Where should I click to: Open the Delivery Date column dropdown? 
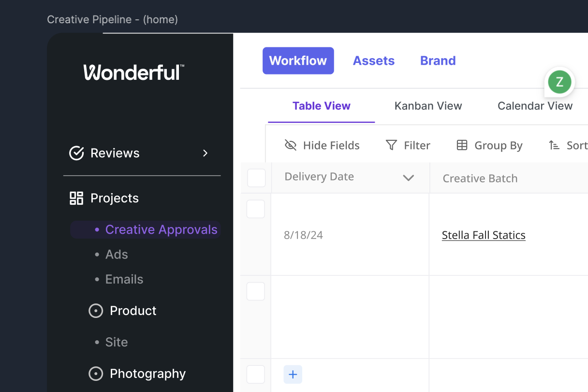409,178
